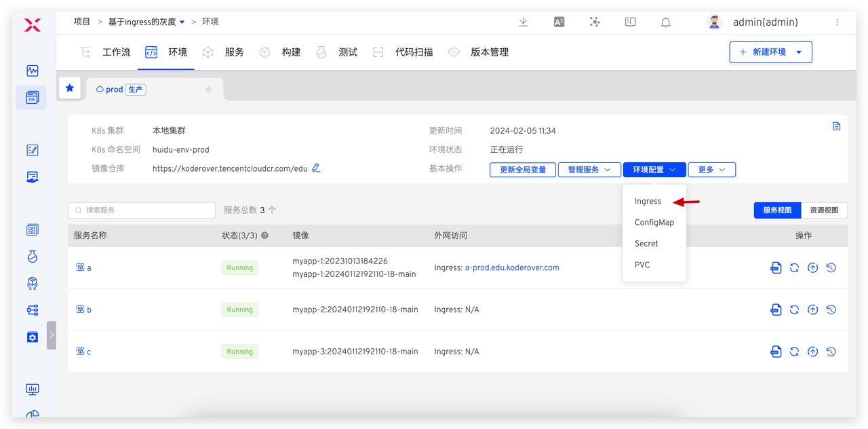
Task: Toggle the star favorite on prod tab
Action: pyautogui.click(x=208, y=90)
